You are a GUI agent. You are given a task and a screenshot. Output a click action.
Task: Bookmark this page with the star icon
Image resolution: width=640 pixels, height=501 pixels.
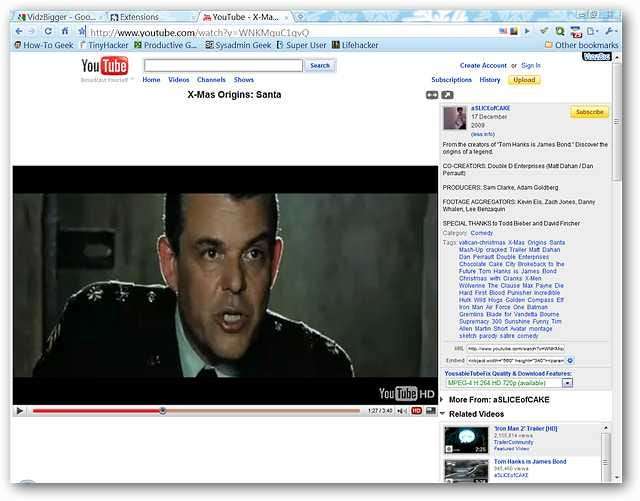tap(82, 31)
